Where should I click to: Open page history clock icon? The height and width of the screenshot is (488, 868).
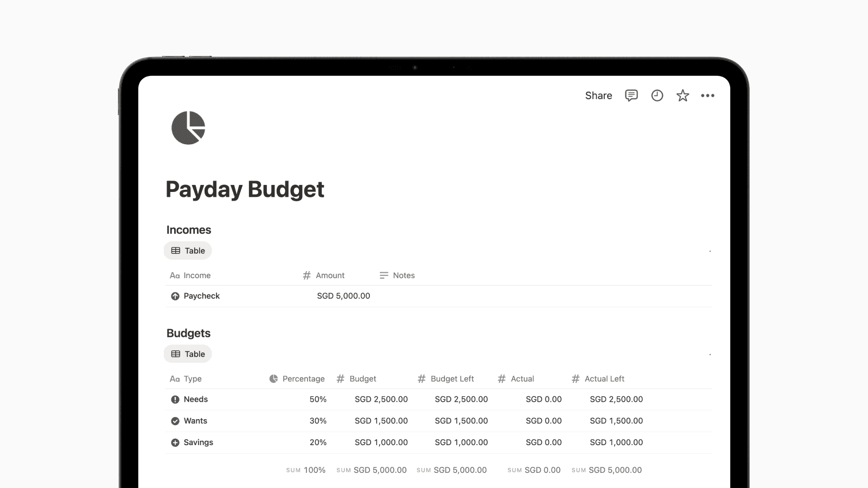657,95
